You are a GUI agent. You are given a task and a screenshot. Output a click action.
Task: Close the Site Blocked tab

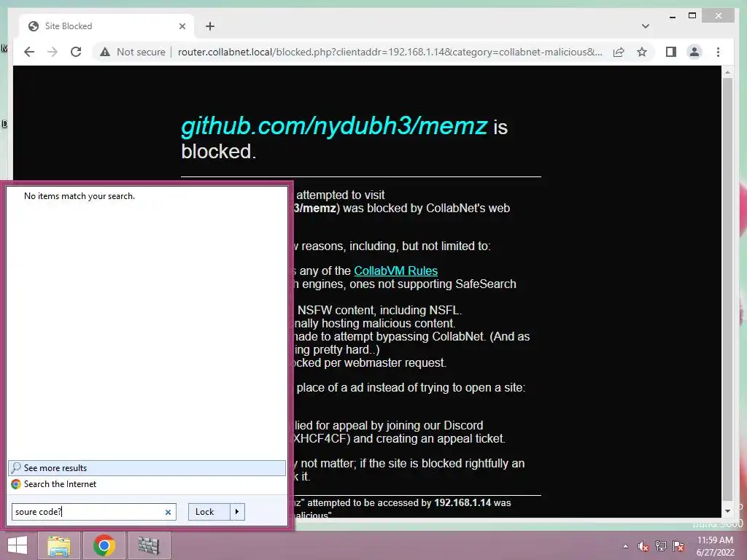[x=182, y=26]
